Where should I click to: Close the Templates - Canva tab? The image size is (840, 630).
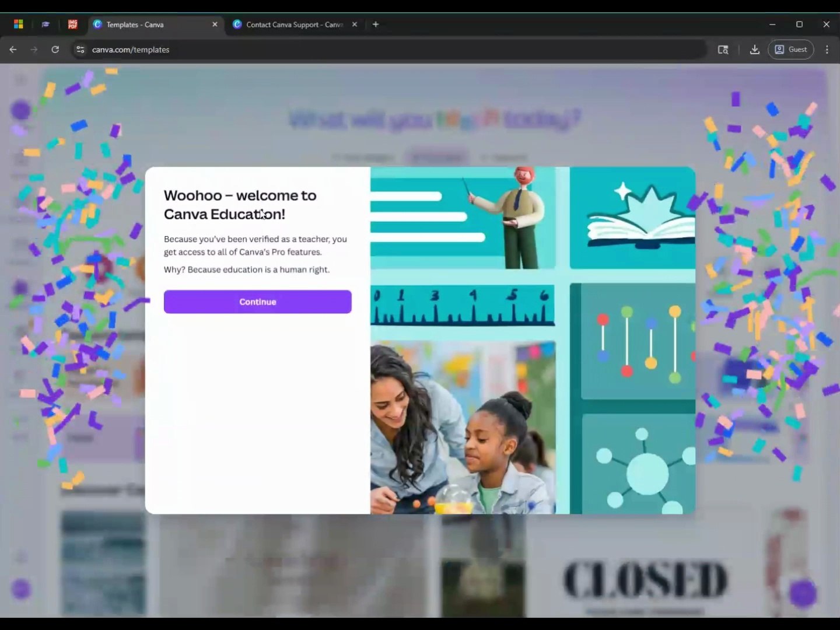215,24
